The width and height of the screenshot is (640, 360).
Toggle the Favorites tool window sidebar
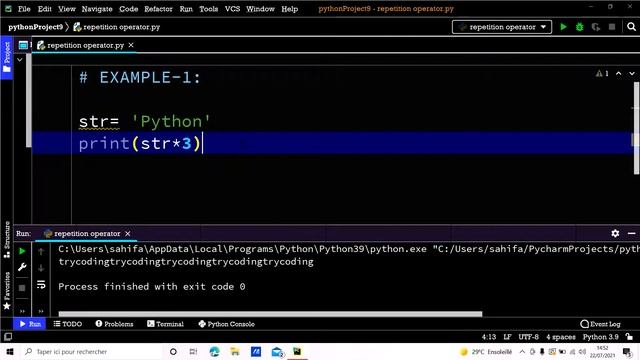(x=7, y=291)
